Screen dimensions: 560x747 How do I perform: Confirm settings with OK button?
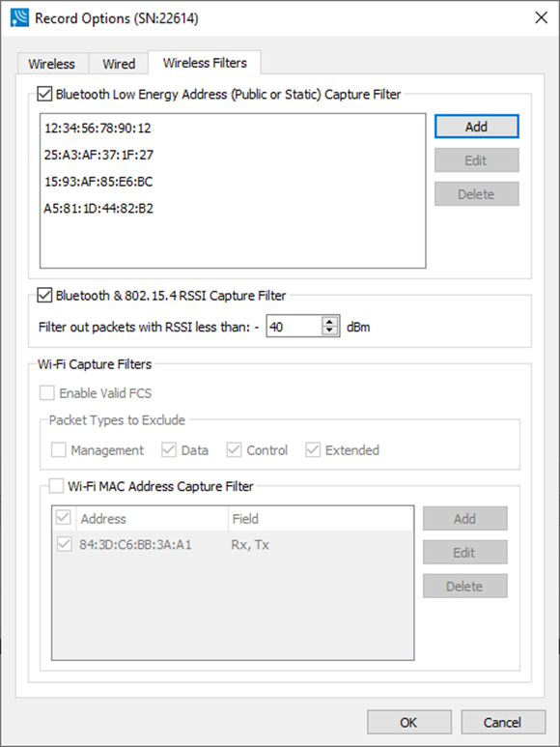408,722
